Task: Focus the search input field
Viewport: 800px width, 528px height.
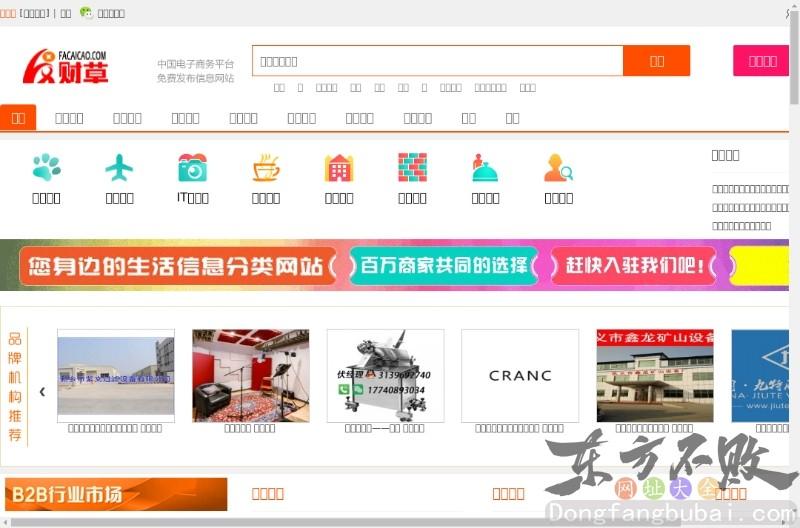Action: [437, 61]
